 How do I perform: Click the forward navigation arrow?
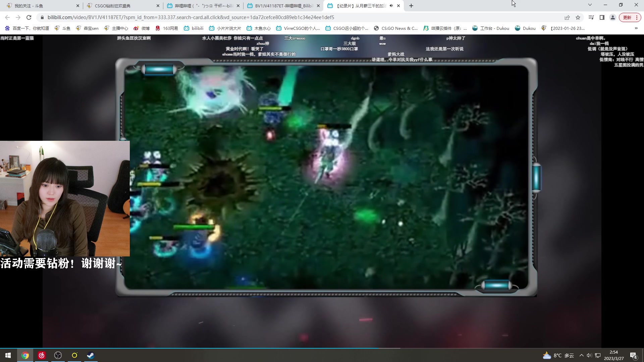point(18,17)
